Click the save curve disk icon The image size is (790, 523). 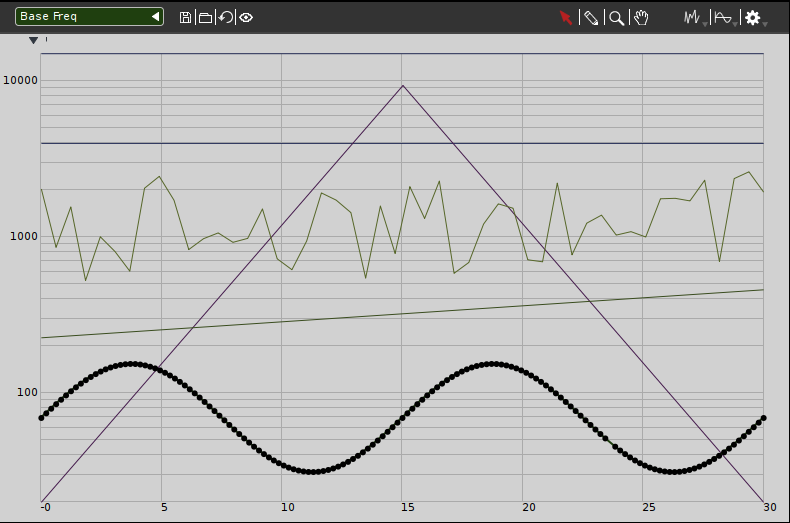(185, 18)
